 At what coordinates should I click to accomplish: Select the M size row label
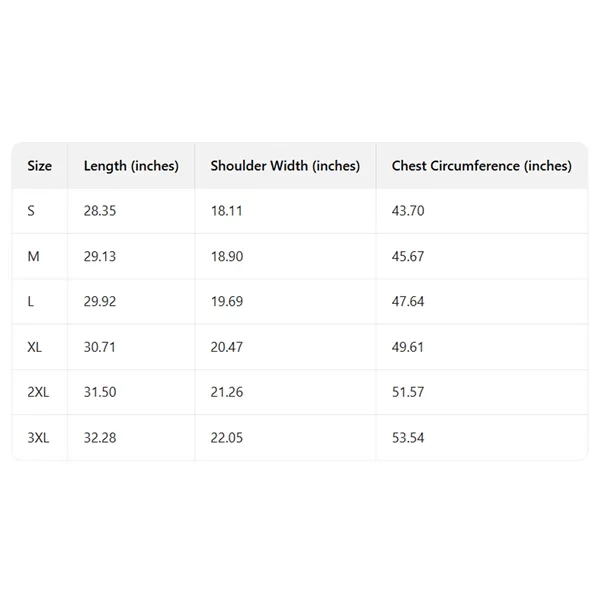click(x=34, y=257)
